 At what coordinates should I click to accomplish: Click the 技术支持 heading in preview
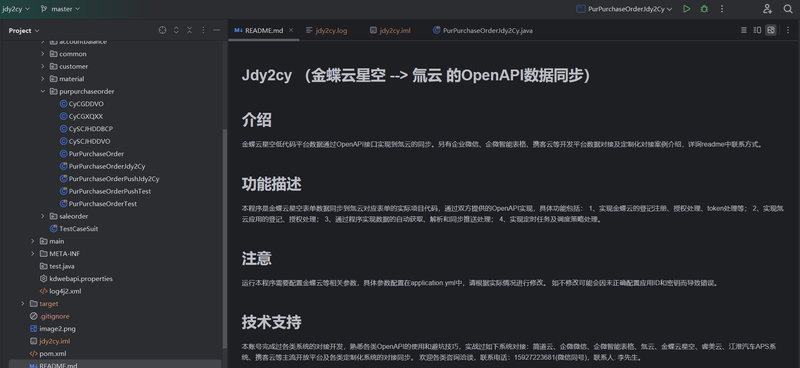[x=272, y=322]
